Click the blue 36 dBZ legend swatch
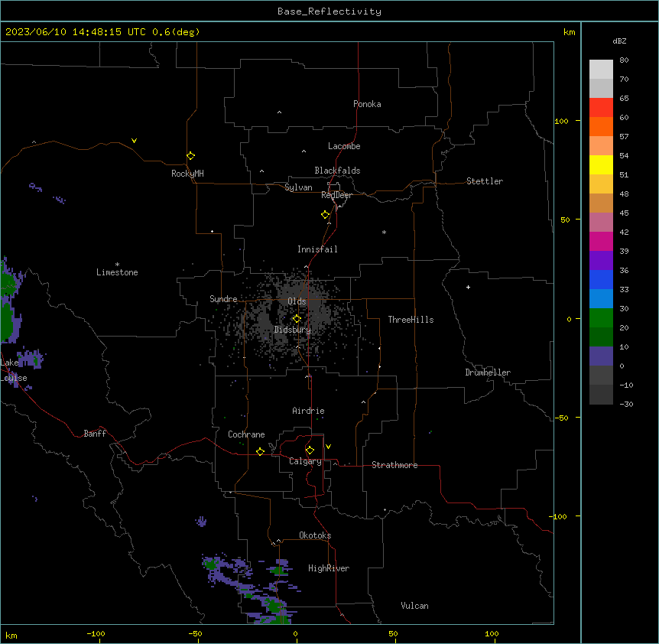Image resolution: width=659 pixels, height=644 pixels. pos(601,279)
